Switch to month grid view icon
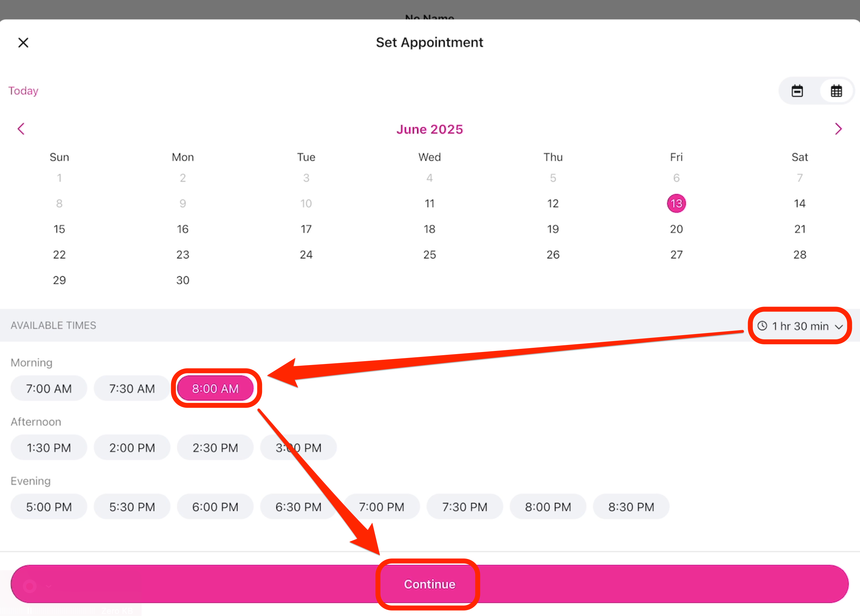This screenshot has height=616, width=860. click(836, 91)
